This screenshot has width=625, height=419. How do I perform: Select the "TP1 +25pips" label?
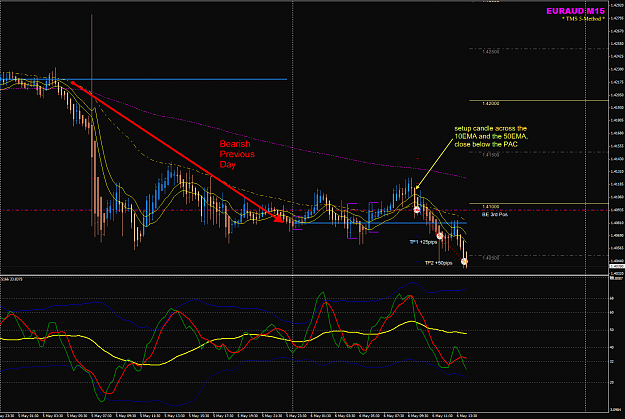click(x=423, y=242)
